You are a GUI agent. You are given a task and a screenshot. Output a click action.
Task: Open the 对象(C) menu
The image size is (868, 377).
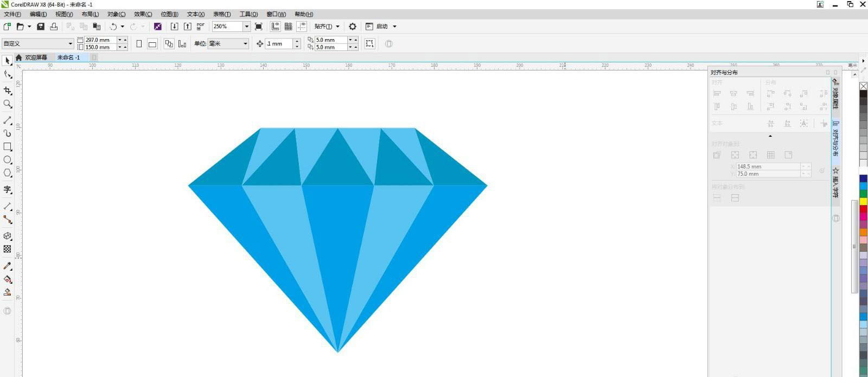(116, 14)
